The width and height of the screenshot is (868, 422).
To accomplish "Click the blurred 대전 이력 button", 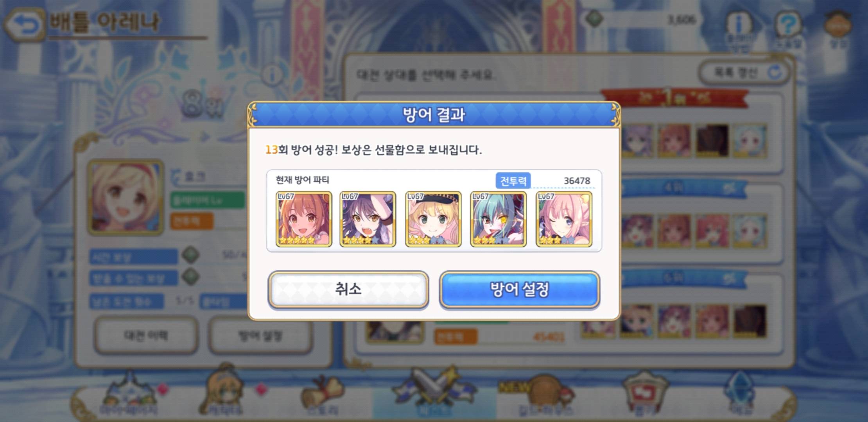I will tap(145, 335).
